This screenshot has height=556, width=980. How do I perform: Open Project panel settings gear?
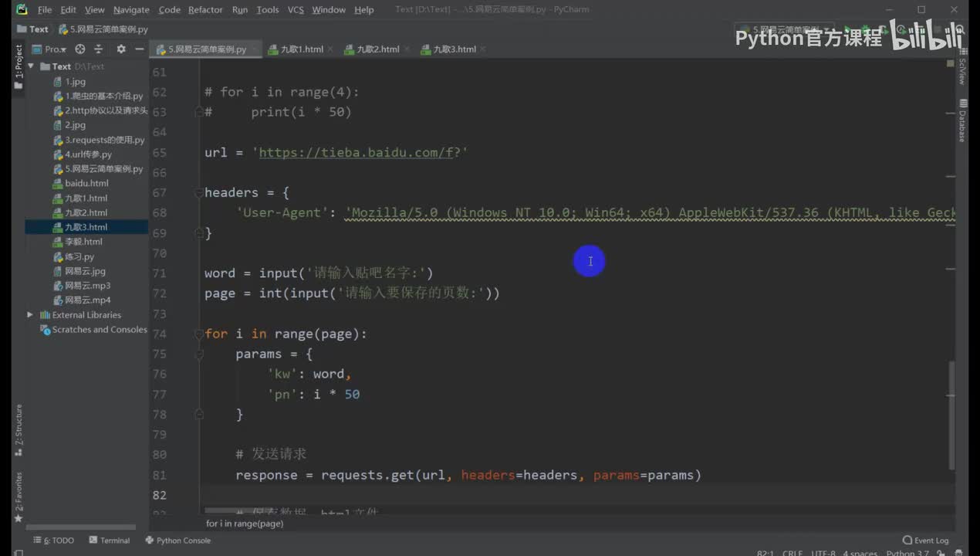121,49
